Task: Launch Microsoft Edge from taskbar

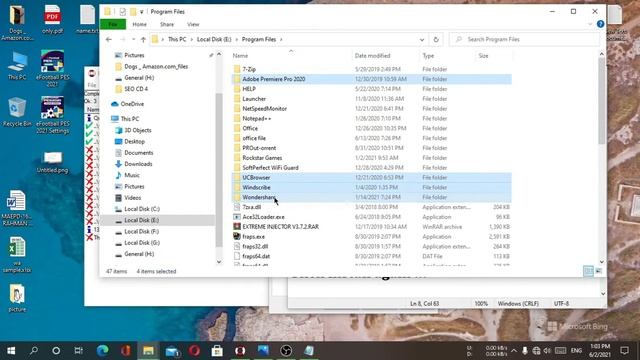Action: click(x=102, y=351)
